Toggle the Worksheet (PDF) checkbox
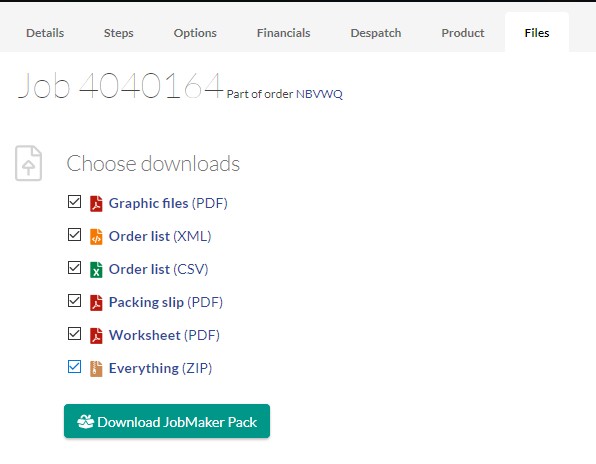596x464 pixels. pyautogui.click(x=74, y=334)
